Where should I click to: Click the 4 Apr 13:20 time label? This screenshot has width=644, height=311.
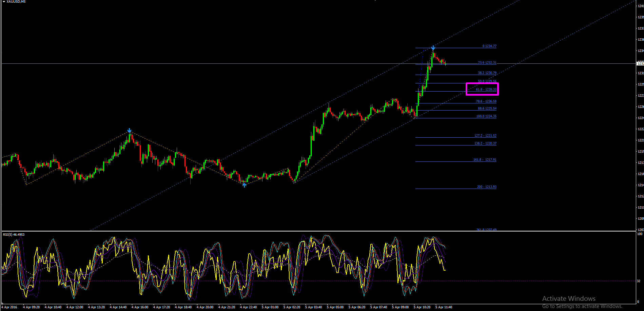pyautogui.click(x=97, y=307)
